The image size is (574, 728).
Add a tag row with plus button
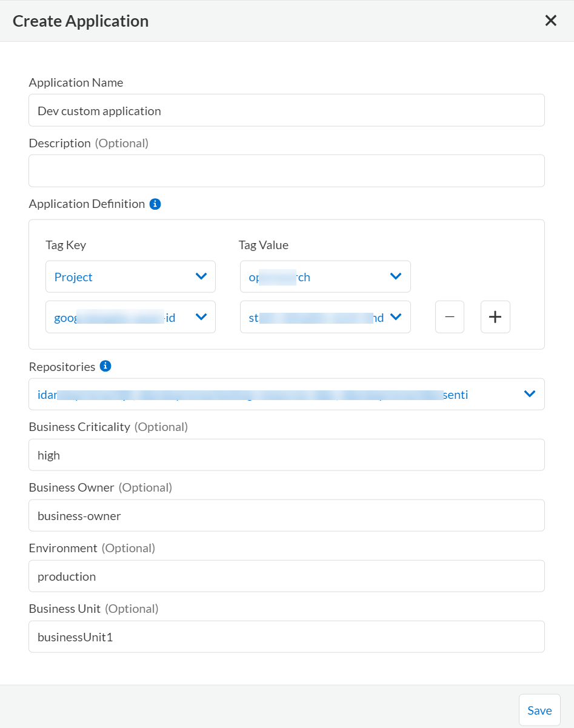[x=495, y=317]
